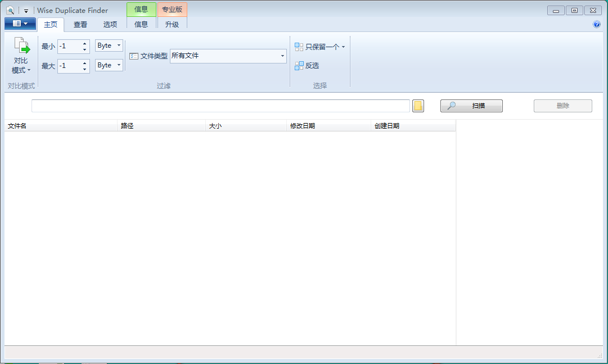Decrease the 最大 maximum size value

tap(85, 69)
